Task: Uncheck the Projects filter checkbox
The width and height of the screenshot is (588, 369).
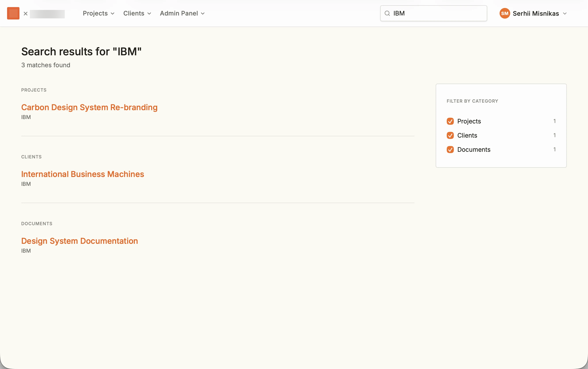Action: [x=450, y=121]
